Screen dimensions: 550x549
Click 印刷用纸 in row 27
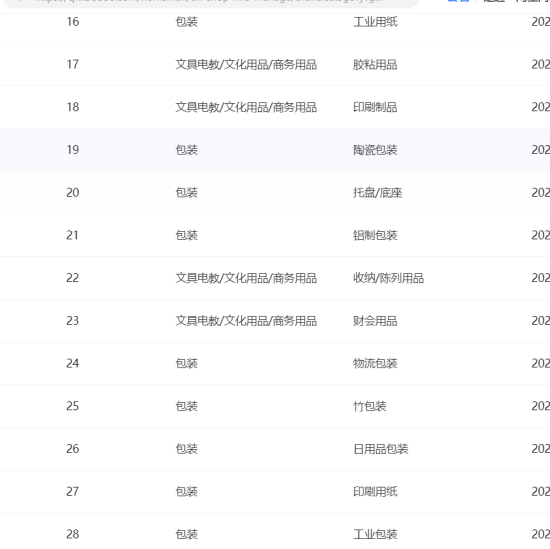coord(375,491)
